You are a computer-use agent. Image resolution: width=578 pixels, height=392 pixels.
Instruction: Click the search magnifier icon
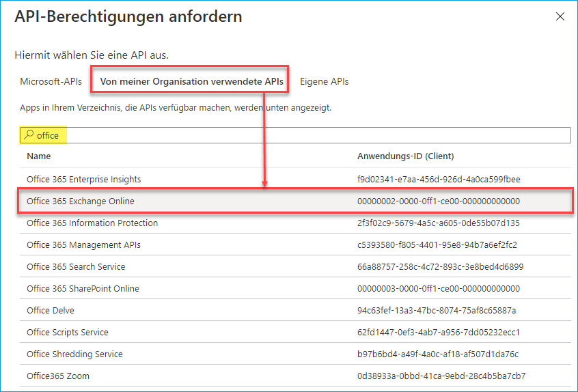pos(29,135)
